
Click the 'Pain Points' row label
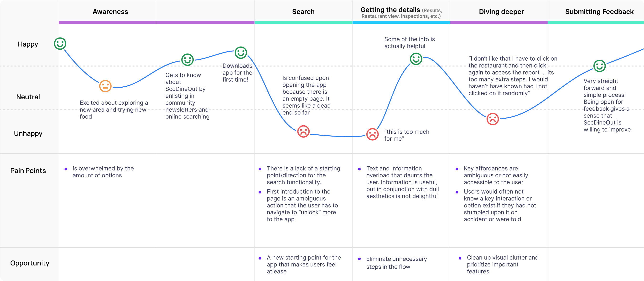pos(28,171)
